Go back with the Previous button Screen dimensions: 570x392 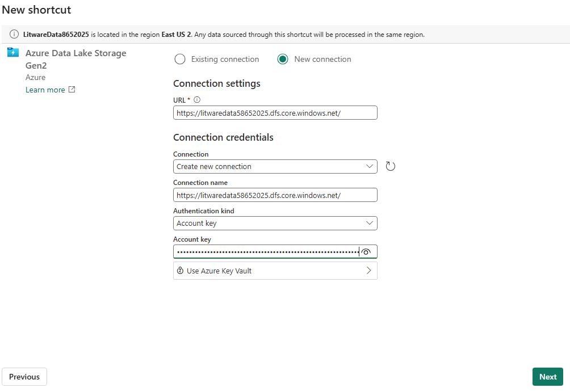point(24,377)
